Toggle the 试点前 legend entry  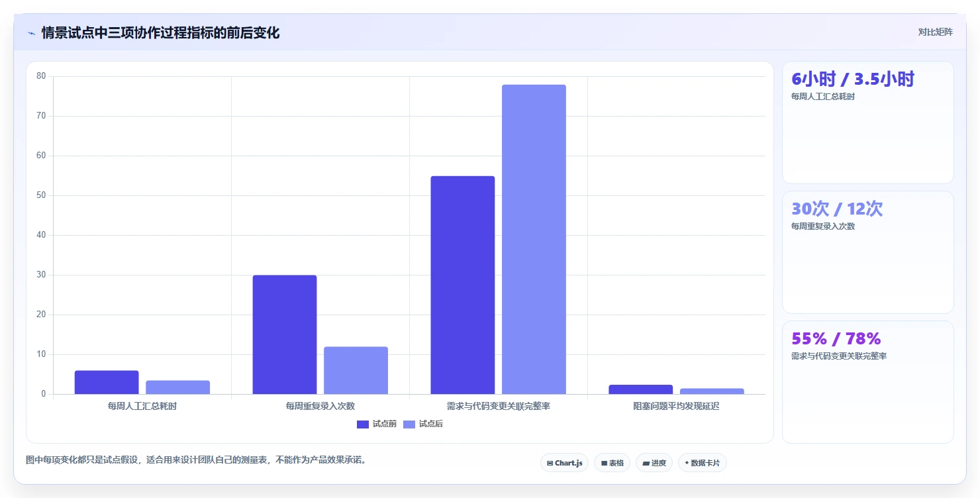tap(376, 424)
